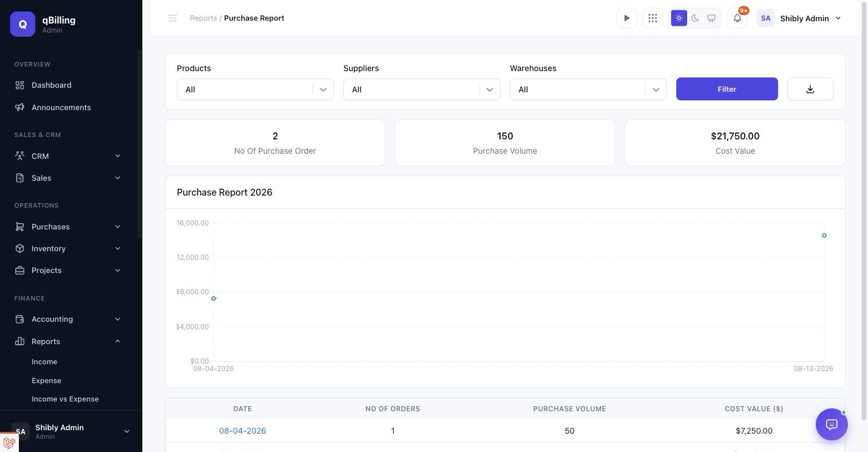The image size is (868, 452).
Task: Click the Filter button
Action: tap(727, 89)
